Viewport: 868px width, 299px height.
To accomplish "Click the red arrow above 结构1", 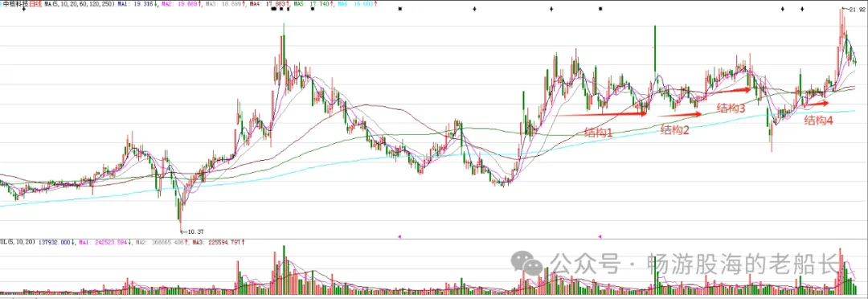I will [x=601, y=114].
